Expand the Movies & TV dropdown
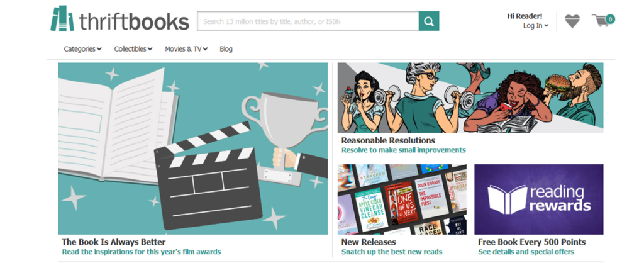This screenshot has width=644, height=263. (186, 49)
